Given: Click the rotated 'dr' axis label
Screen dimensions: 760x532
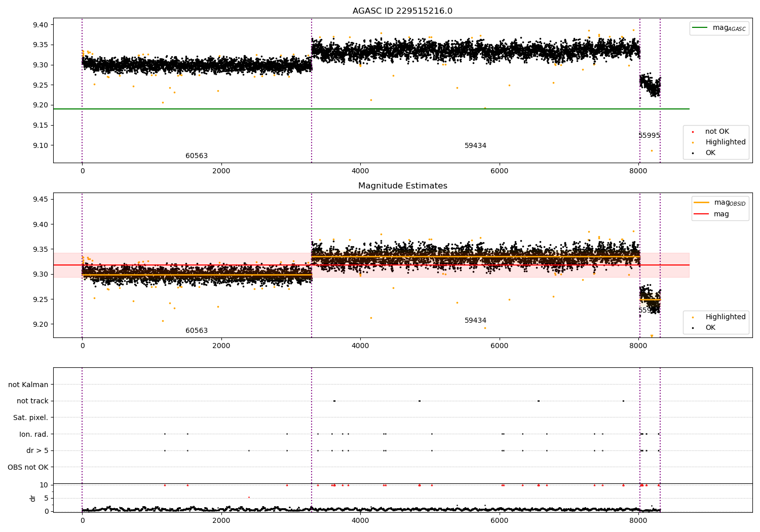Looking at the screenshot, I should (x=33, y=498).
